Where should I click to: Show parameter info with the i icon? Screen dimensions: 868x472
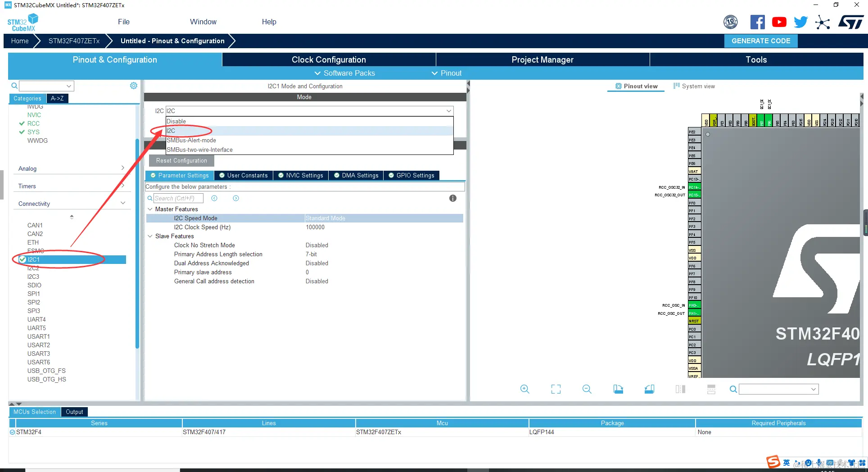453,198
